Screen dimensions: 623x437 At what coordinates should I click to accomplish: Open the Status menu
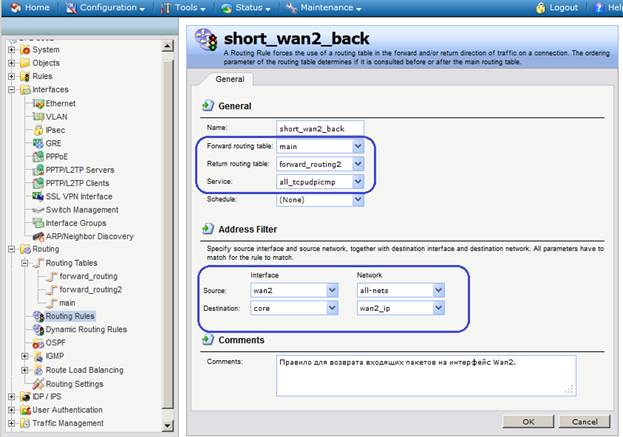pos(246,8)
